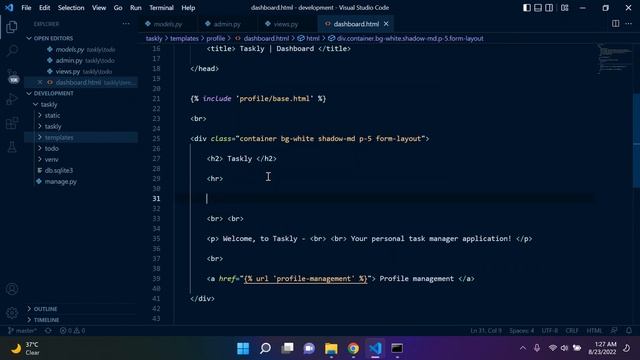Open the Terminal menu

161,8
